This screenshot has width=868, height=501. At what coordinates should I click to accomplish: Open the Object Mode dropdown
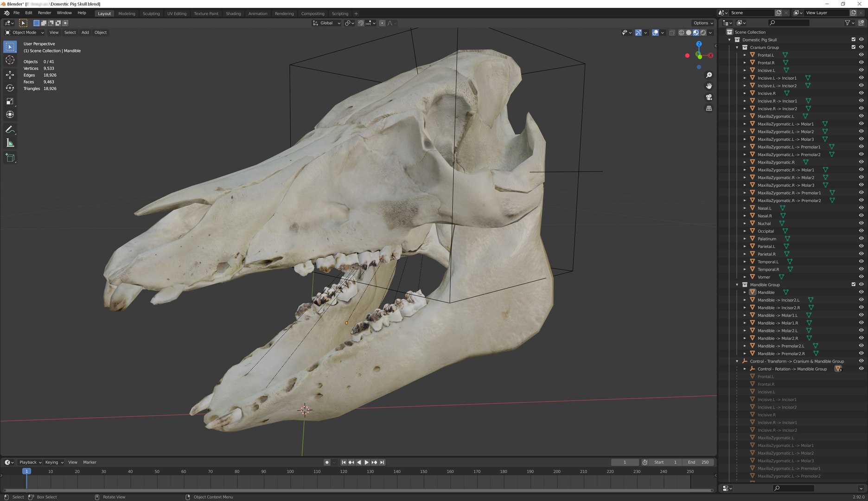pyautogui.click(x=24, y=32)
